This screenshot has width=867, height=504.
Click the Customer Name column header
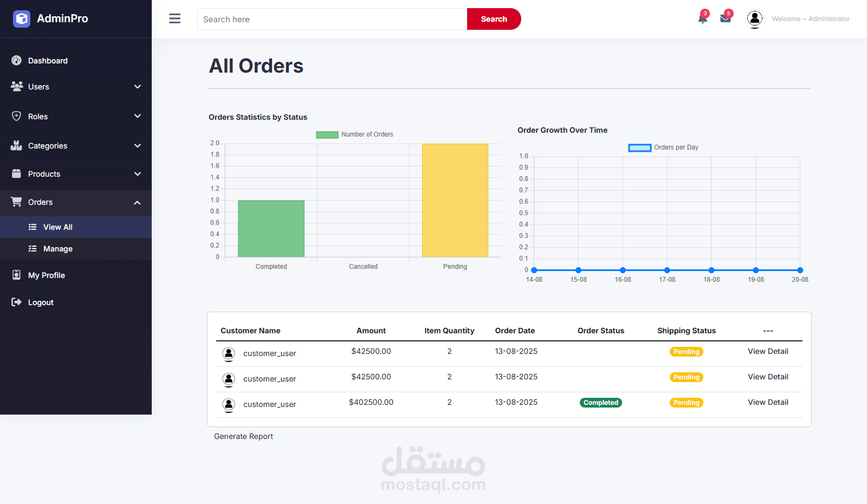pyautogui.click(x=250, y=331)
